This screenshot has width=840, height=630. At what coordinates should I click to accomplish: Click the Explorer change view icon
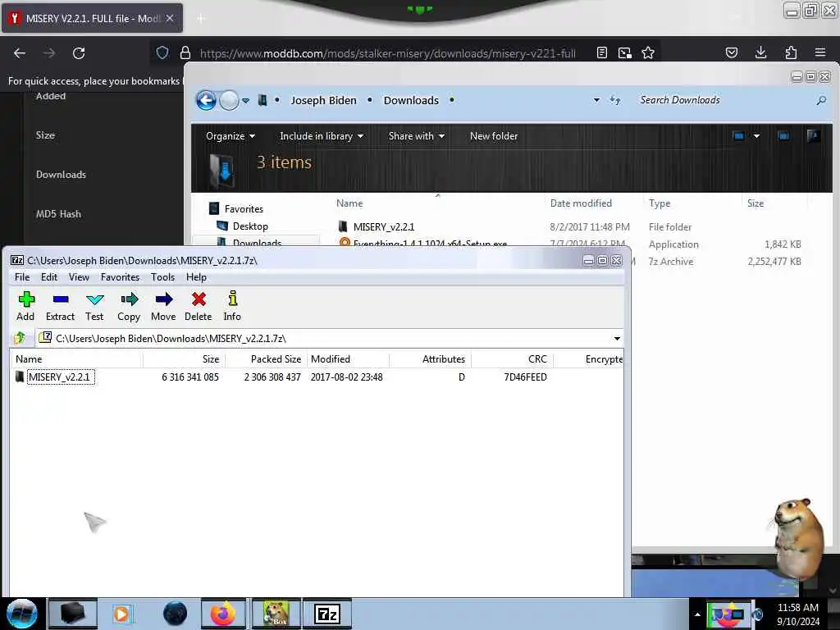(x=739, y=136)
